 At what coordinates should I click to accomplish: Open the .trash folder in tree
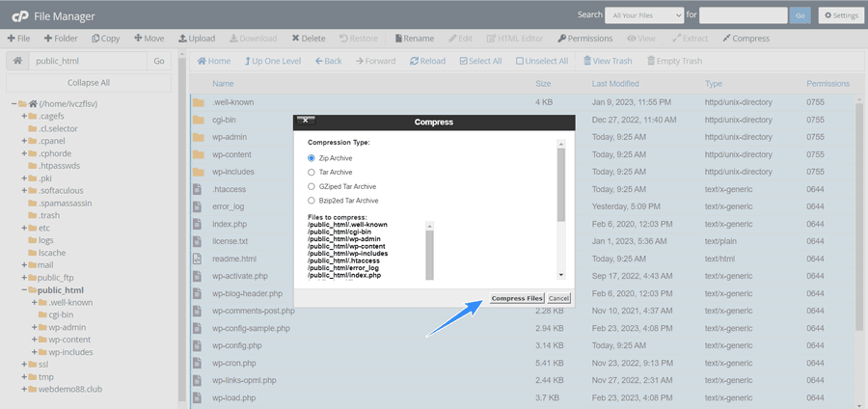coord(49,215)
